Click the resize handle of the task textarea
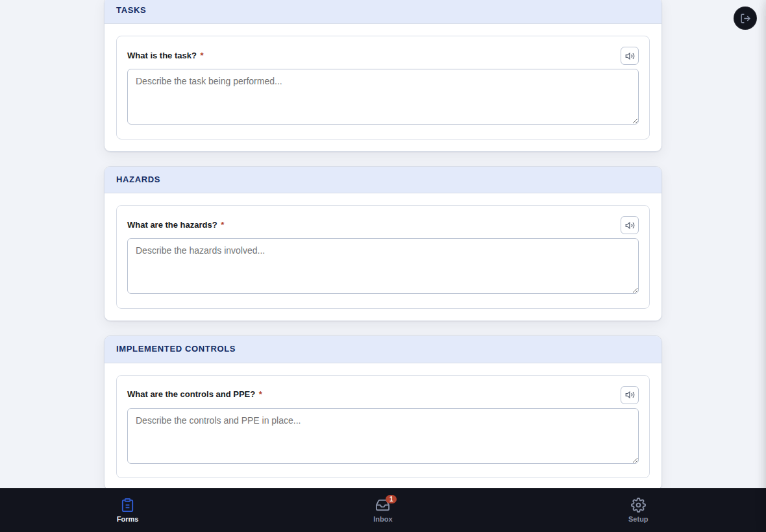766x532 pixels. [x=635, y=121]
